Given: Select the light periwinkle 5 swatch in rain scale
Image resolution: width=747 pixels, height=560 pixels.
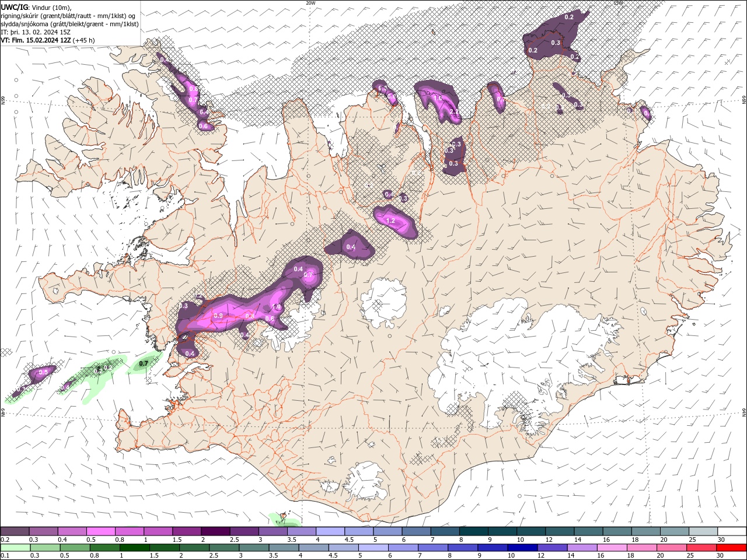Looking at the screenshot, I should [373, 548].
